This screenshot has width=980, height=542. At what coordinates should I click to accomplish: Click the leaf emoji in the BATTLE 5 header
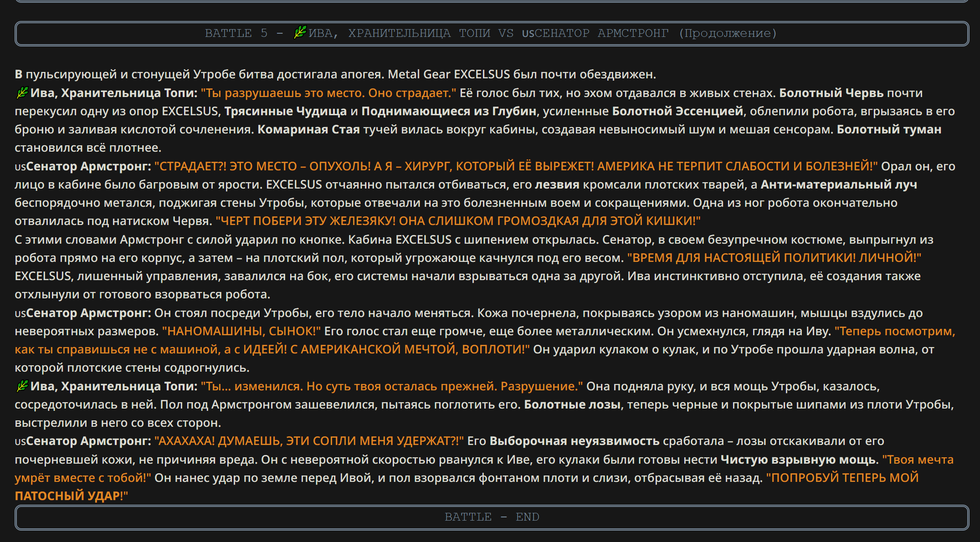pyautogui.click(x=300, y=32)
